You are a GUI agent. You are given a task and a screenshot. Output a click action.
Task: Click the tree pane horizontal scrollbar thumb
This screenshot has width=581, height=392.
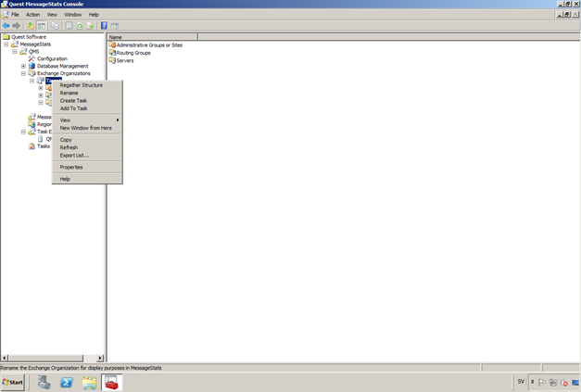pyautogui.click(x=46, y=358)
